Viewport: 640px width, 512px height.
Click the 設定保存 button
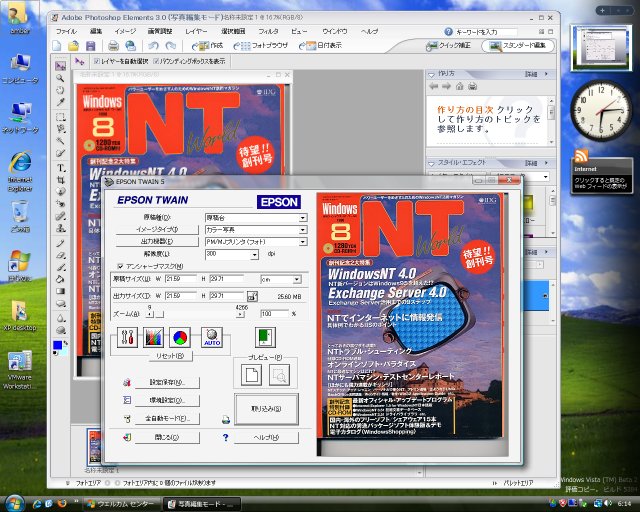coord(167,383)
